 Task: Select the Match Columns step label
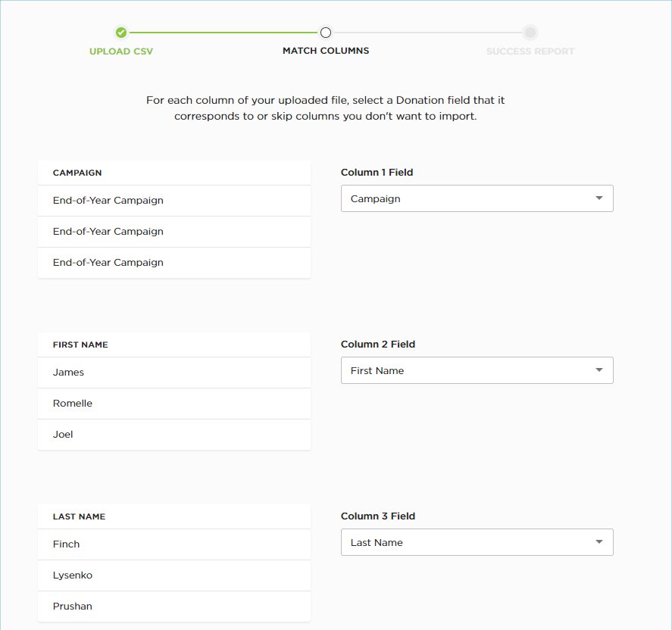[x=326, y=51]
